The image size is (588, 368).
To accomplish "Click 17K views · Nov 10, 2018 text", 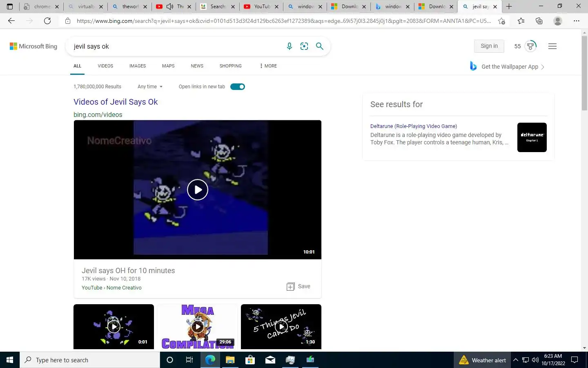I will coord(111,279).
